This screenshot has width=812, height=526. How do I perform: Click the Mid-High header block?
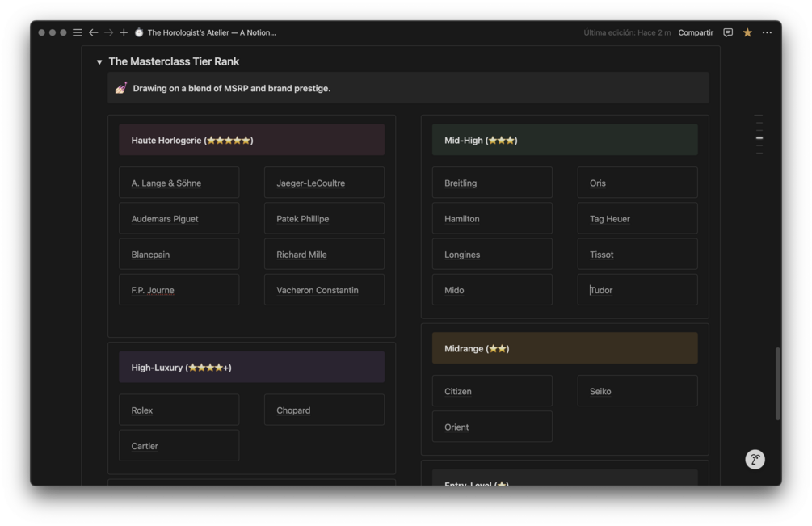565,140
